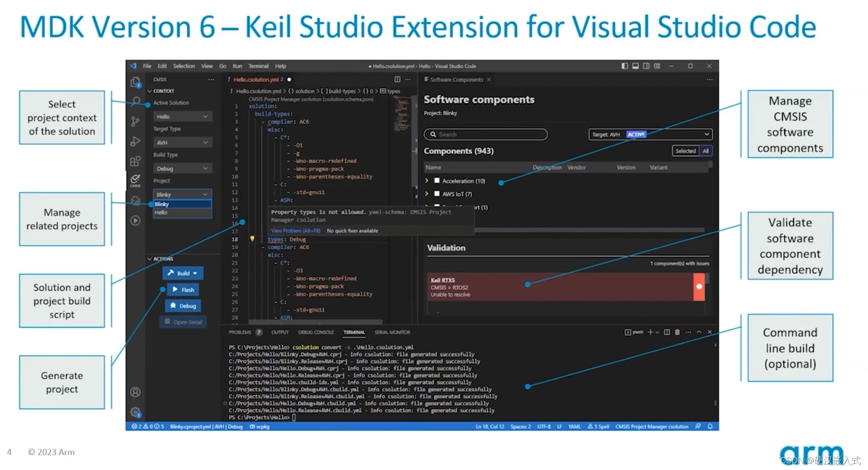The height and width of the screenshot is (470, 868).
Task: Select the CMSIS activity bar icon
Action: [135, 180]
